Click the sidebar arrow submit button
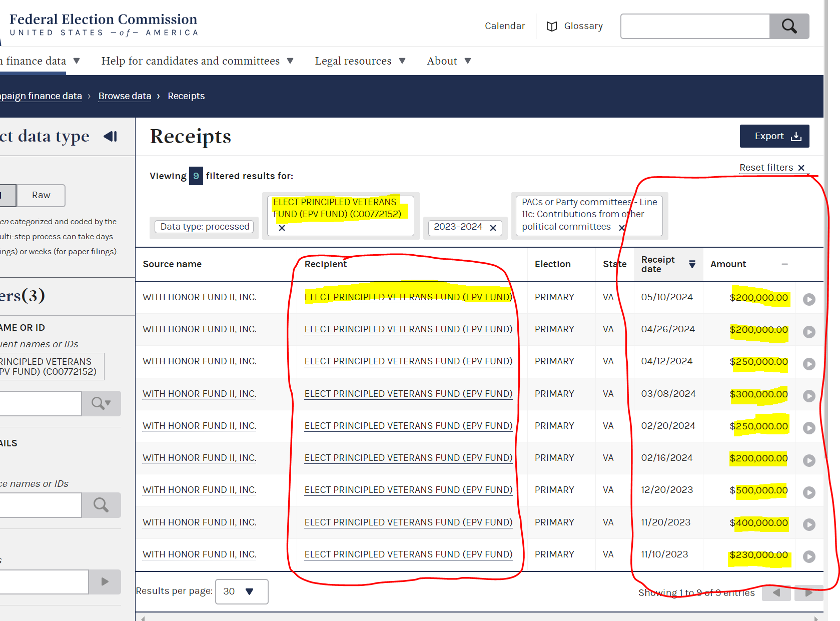This screenshot has height=621, width=840. tap(105, 582)
